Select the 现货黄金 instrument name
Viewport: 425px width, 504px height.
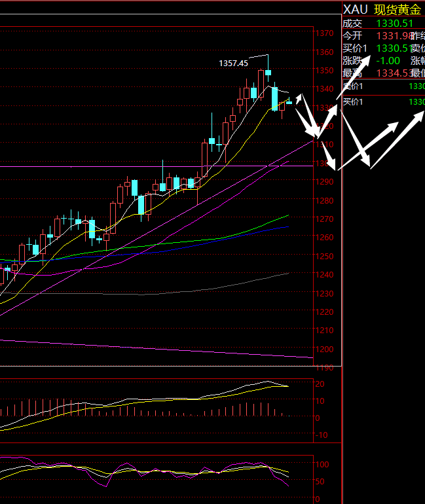(397, 10)
